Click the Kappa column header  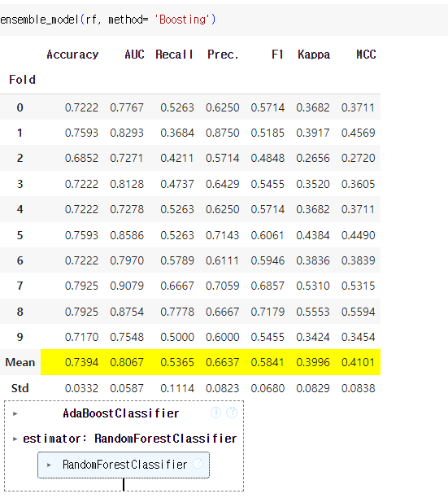pos(314,55)
